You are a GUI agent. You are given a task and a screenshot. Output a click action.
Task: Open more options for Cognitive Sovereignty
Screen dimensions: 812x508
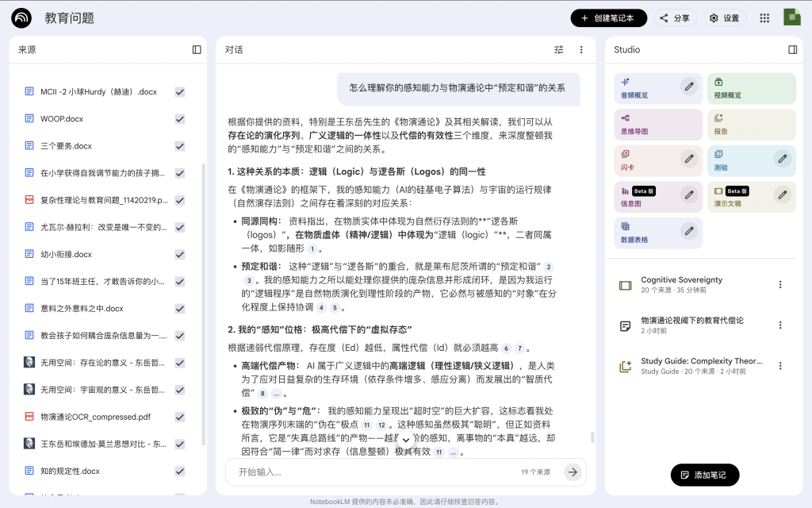coord(779,285)
